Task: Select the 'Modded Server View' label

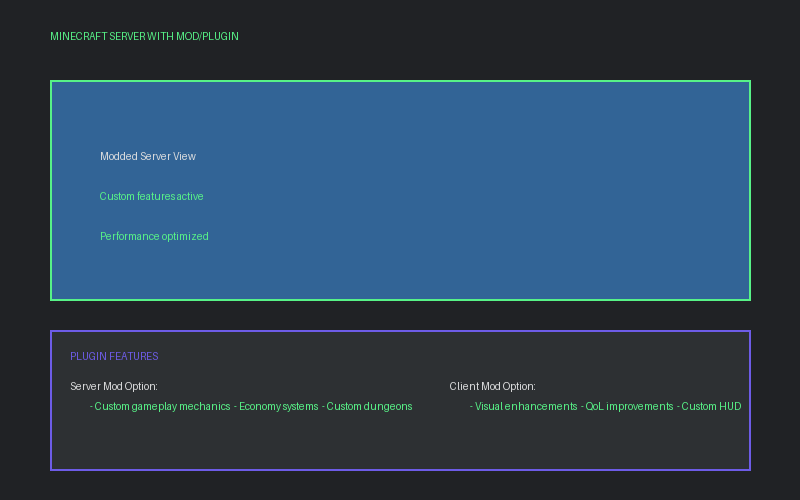Action: [148, 156]
